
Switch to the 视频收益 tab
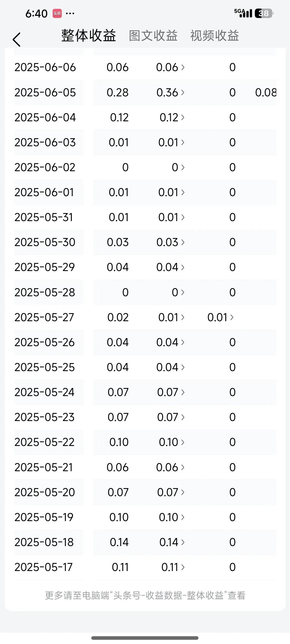click(x=215, y=36)
